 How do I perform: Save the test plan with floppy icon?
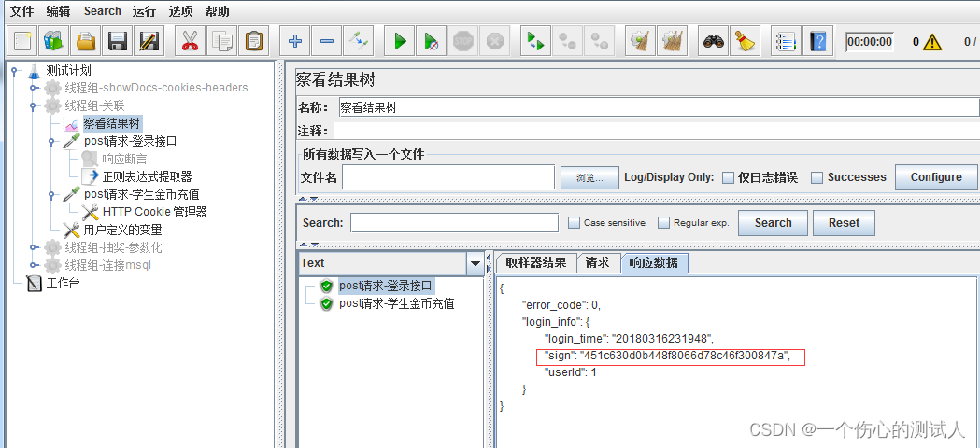118,42
